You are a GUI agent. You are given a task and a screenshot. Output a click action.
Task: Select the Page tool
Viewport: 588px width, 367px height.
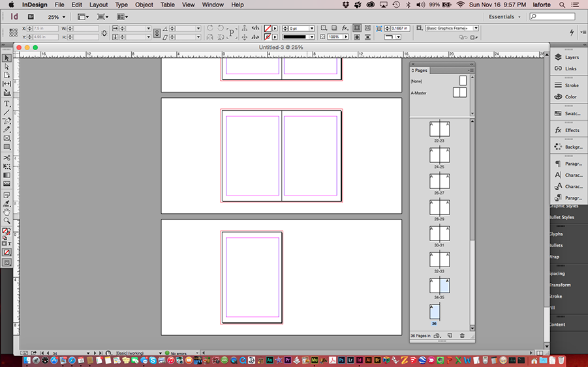[7, 75]
